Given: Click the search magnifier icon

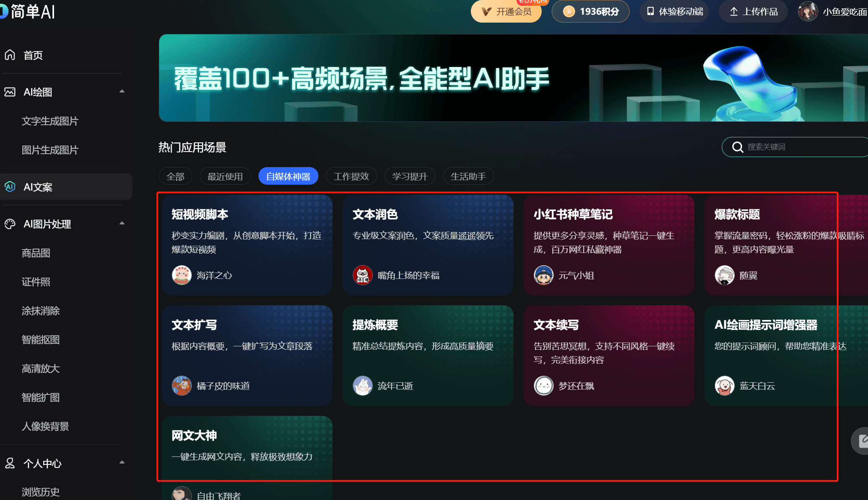Looking at the screenshot, I should [737, 147].
